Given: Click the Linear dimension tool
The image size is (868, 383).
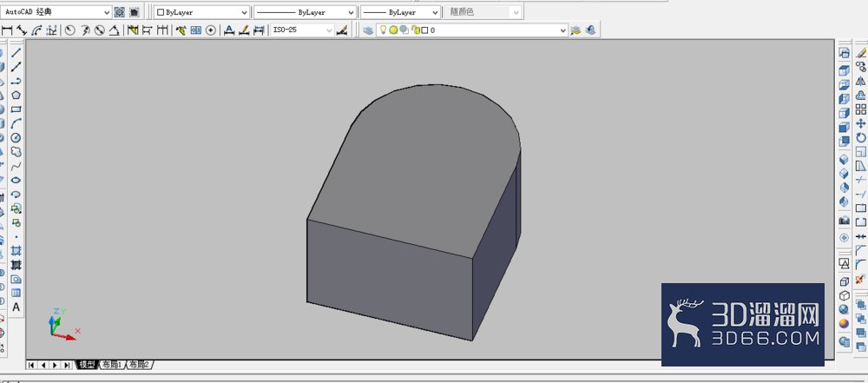Looking at the screenshot, I should [x=7, y=30].
